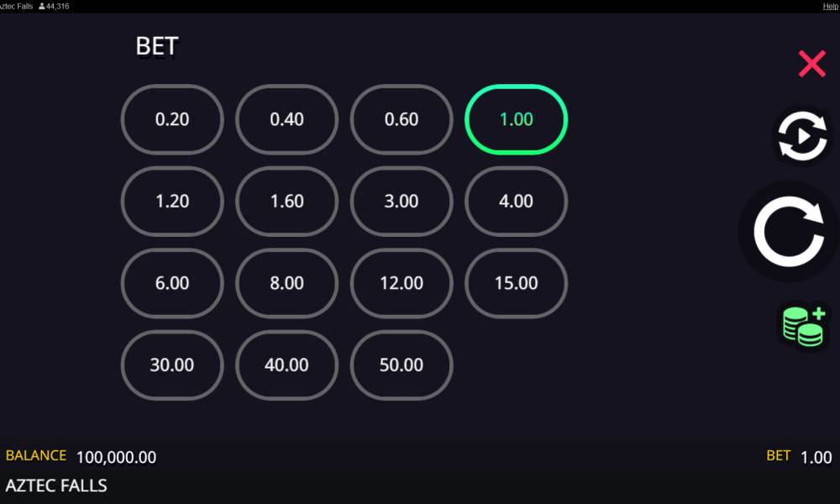Pick the 1.60 bet value

[286, 202]
